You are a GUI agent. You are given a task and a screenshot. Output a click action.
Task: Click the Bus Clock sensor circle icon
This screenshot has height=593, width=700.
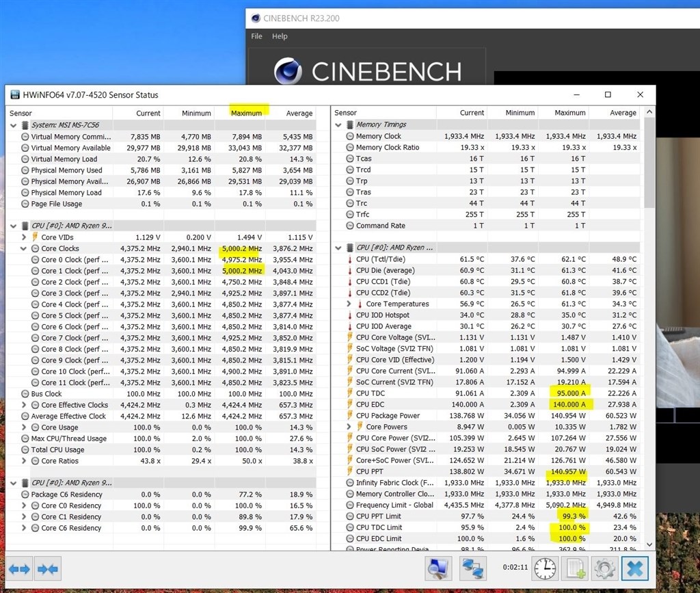point(25,394)
